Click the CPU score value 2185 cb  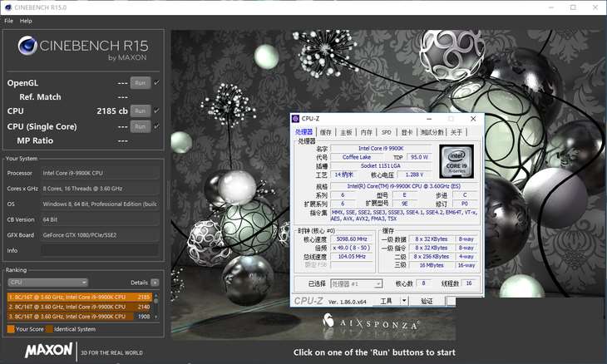point(112,111)
